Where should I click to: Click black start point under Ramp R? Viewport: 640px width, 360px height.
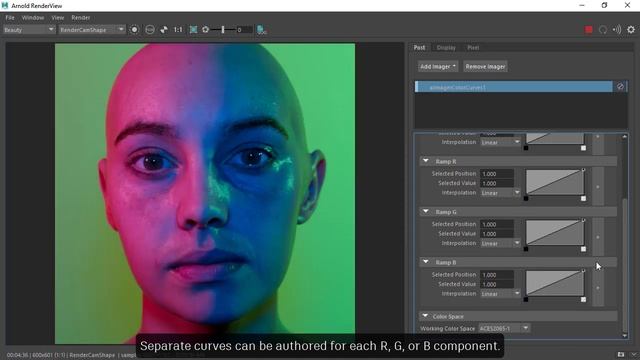(526, 199)
